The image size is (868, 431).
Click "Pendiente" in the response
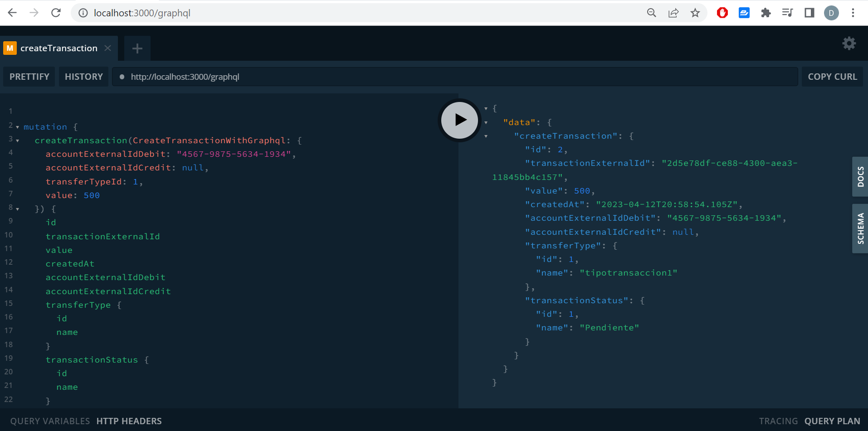(610, 328)
